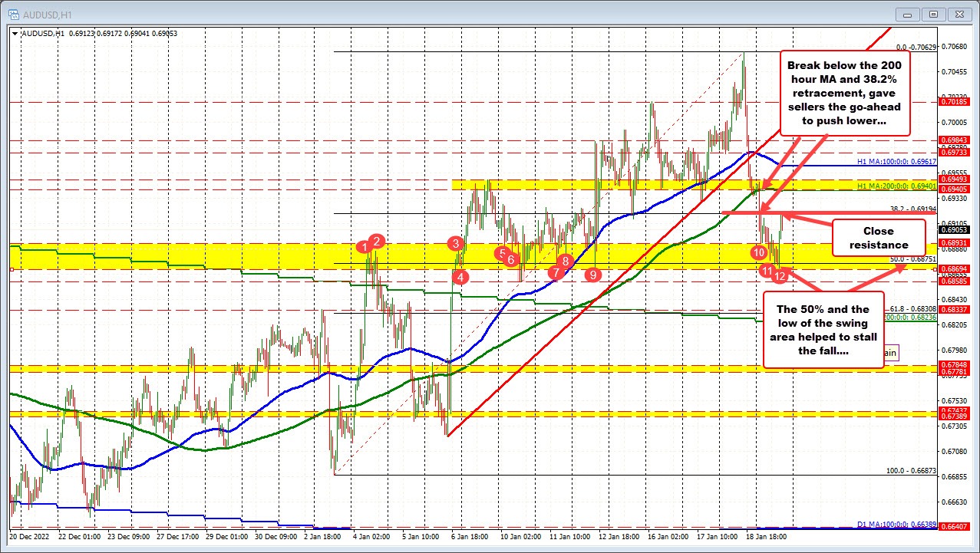Image resolution: width=980 pixels, height=553 pixels.
Task: Click the Fibonacci label '50.0 - 0.68751'
Action: click(x=912, y=260)
